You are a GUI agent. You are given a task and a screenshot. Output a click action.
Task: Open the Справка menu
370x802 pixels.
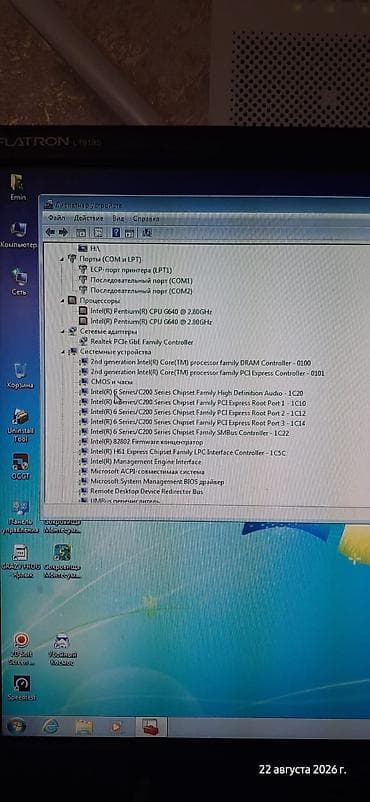146,218
